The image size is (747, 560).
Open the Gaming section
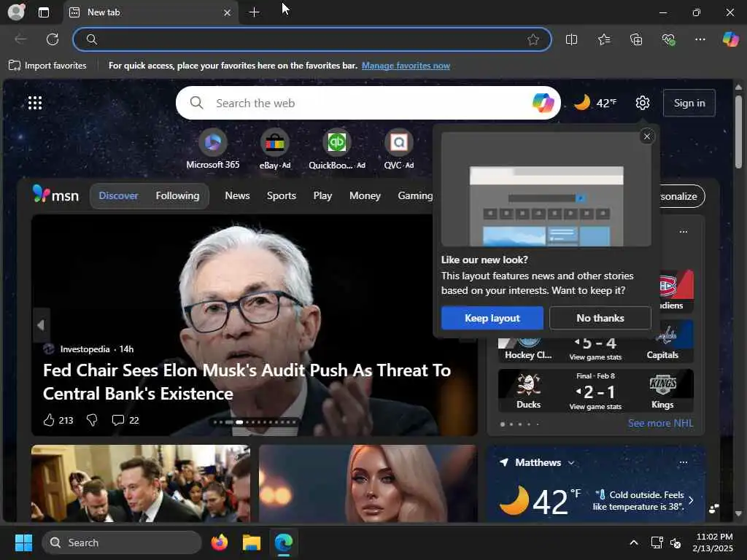pos(415,195)
